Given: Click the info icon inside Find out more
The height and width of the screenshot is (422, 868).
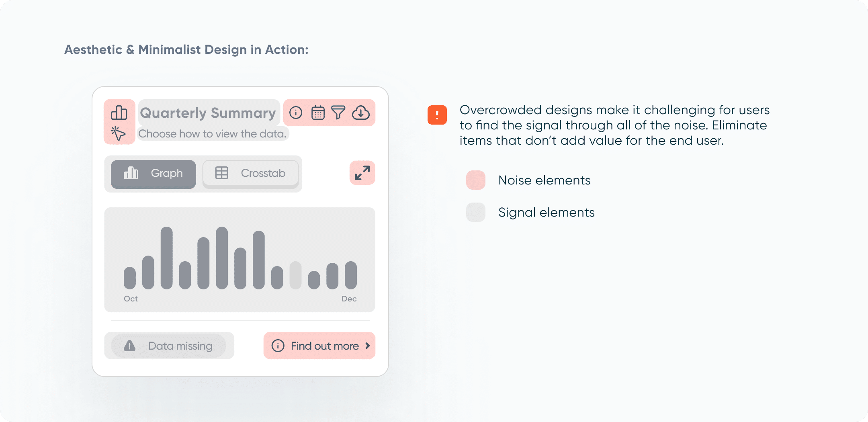Looking at the screenshot, I should (x=278, y=346).
